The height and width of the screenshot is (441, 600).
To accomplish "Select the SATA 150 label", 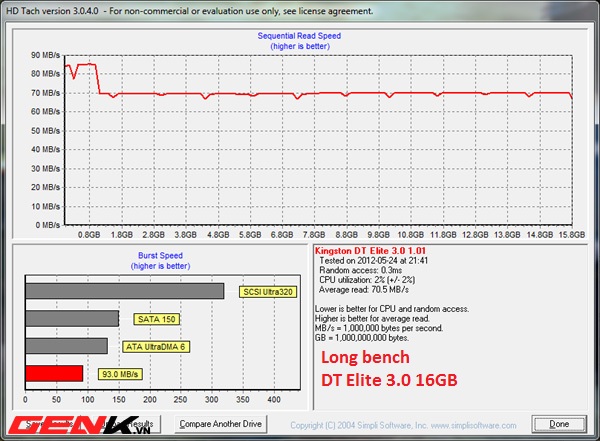I will tap(157, 319).
